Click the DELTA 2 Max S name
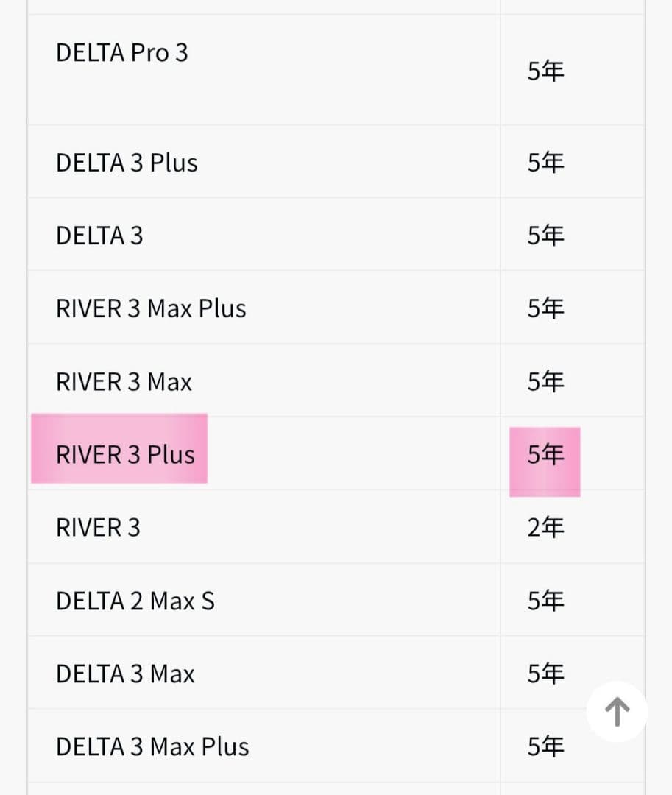Image resolution: width=672 pixels, height=795 pixels. coord(135,601)
